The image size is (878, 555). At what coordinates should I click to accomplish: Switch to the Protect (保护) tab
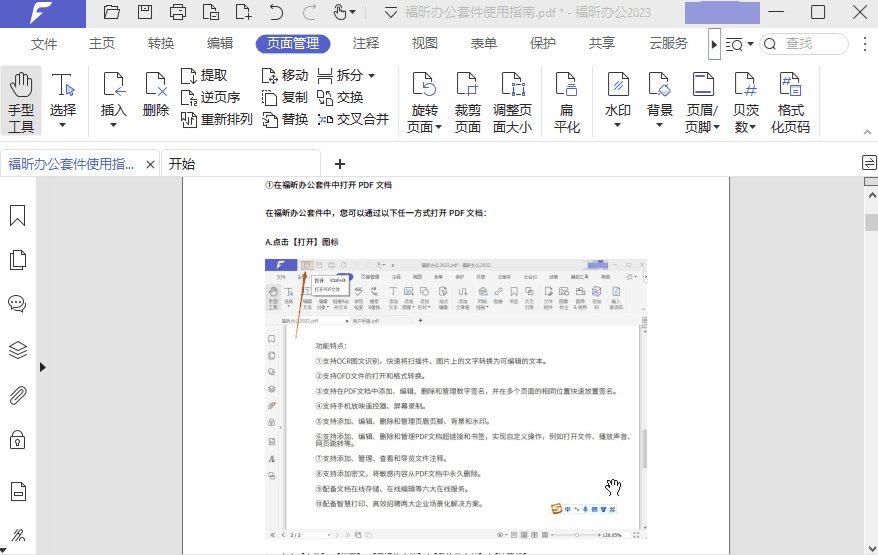coord(543,44)
